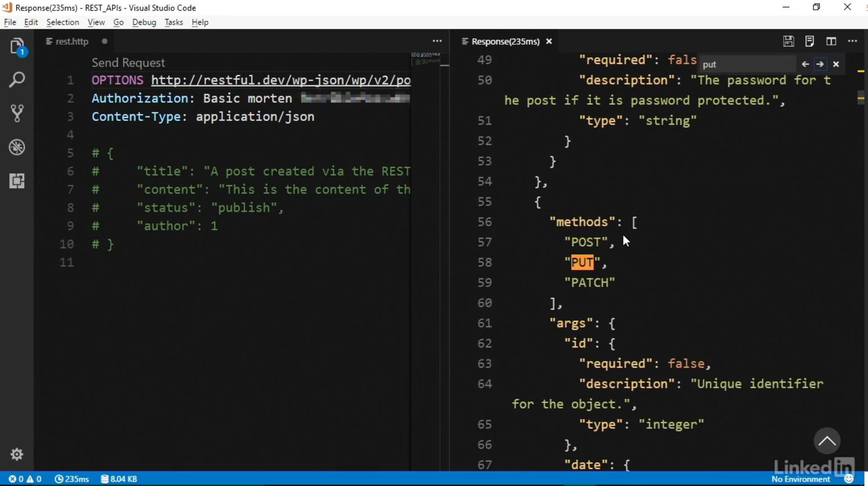868x486 pixels.
Task: Open the Tasks menu
Action: 173,22
